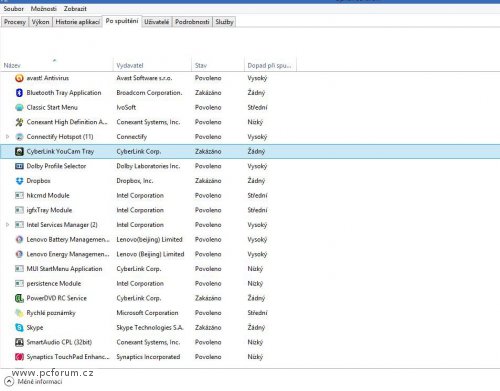
Task: Open the Historie aplikací tab
Action: tap(78, 22)
